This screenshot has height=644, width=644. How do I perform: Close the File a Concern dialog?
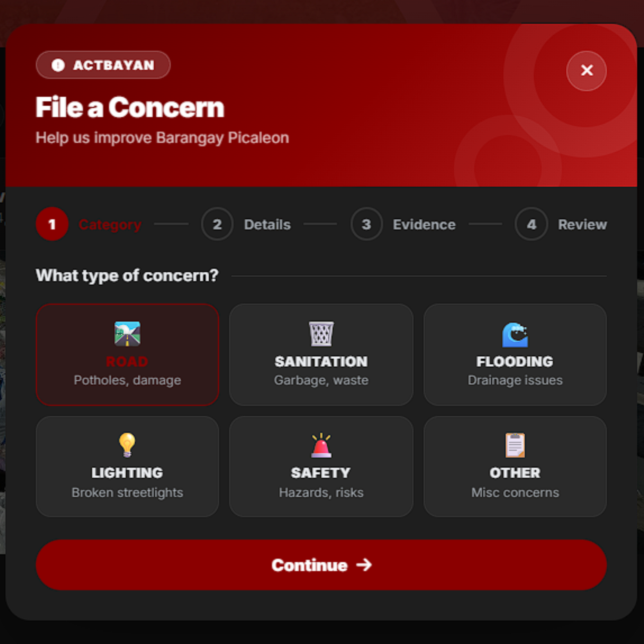(x=586, y=71)
